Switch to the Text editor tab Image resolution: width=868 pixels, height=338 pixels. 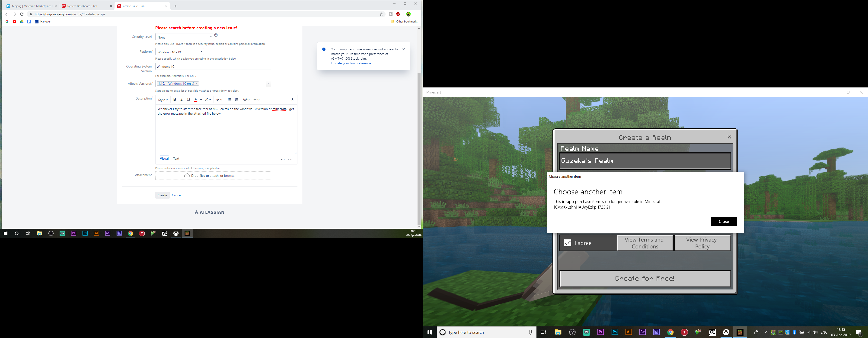pyautogui.click(x=176, y=158)
